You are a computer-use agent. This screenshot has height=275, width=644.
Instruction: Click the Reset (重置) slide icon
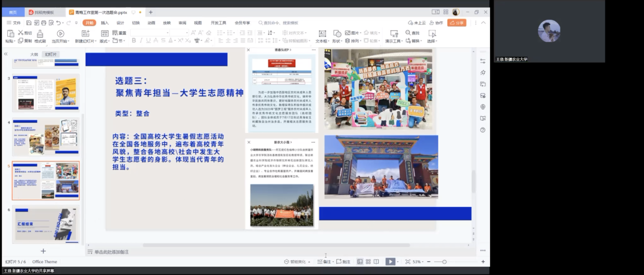click(115, 33)
